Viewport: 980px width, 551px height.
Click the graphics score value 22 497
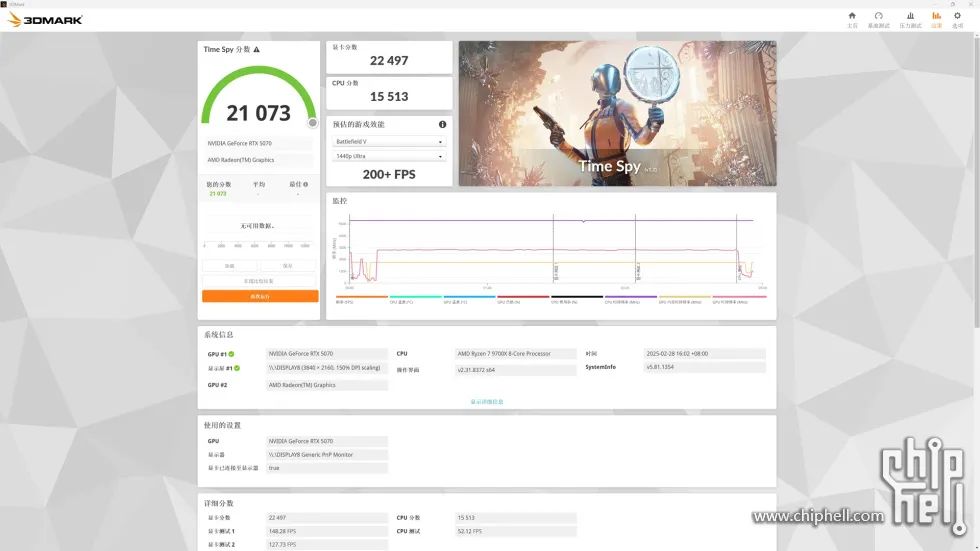click(x=389, y=61)
